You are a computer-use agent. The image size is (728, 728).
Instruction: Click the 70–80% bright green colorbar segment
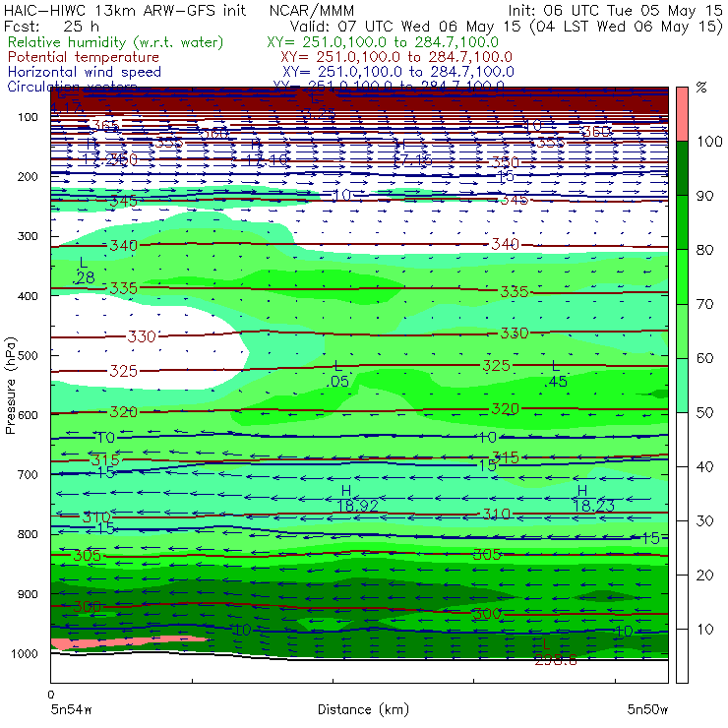click(x=682, y=276)
